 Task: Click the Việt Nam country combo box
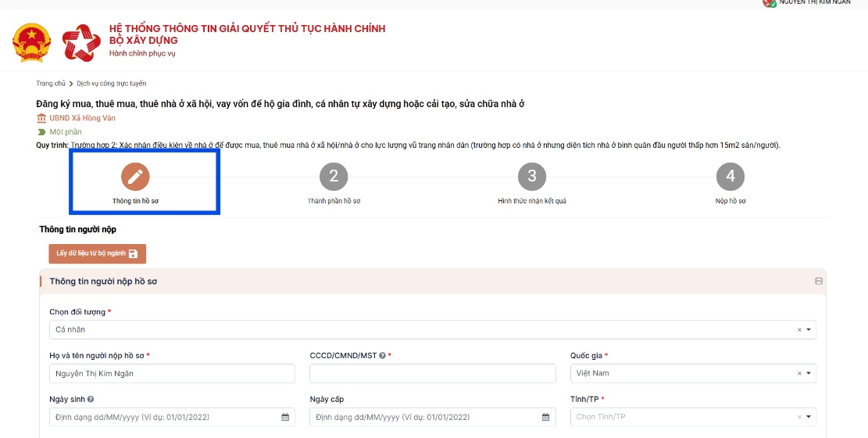pyautogui.click(x=693, y=373)
